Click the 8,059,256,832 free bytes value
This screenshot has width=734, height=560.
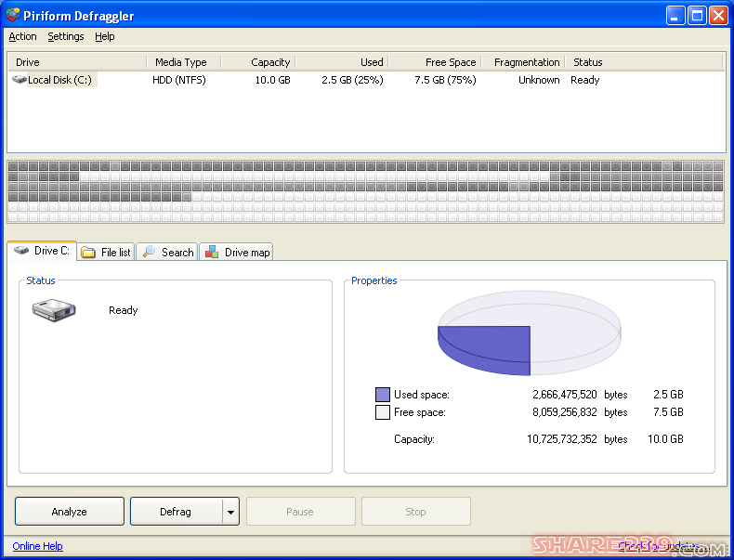565,412
